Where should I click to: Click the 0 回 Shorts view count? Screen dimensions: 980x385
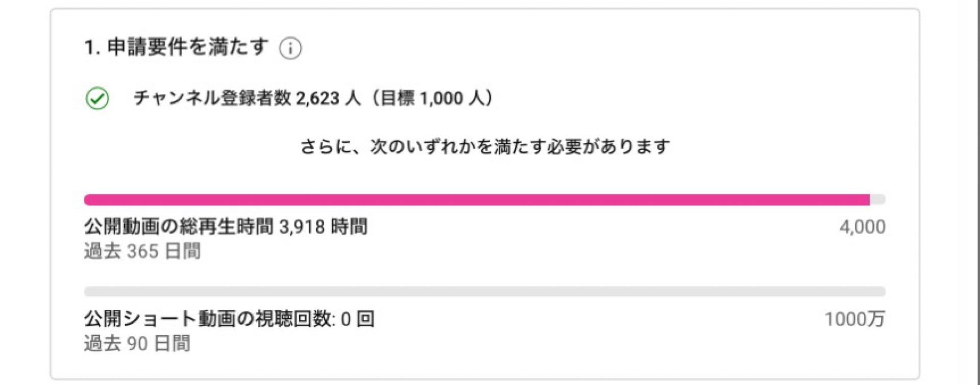(x=357, y=319)
